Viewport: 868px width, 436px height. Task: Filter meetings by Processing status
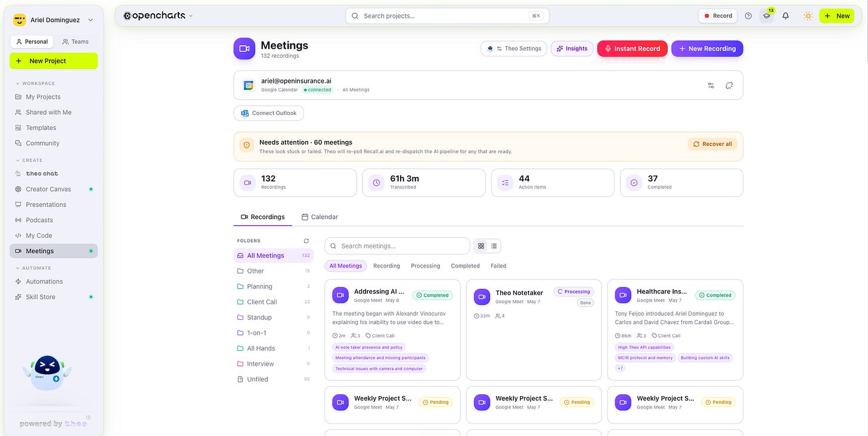[x=425, y=266]
